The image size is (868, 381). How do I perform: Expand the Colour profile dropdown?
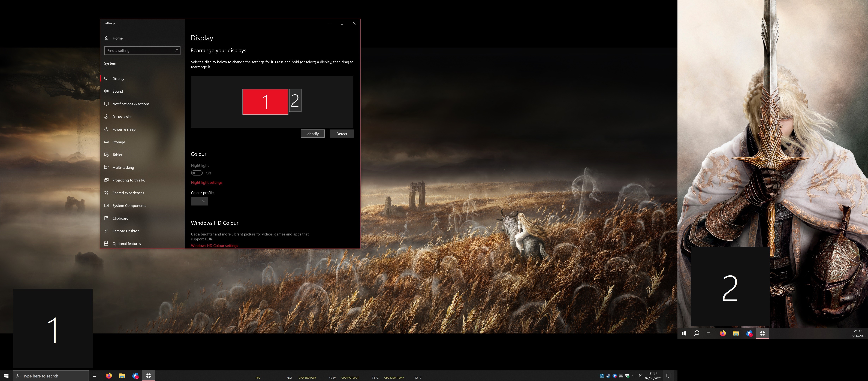[200, 201]
